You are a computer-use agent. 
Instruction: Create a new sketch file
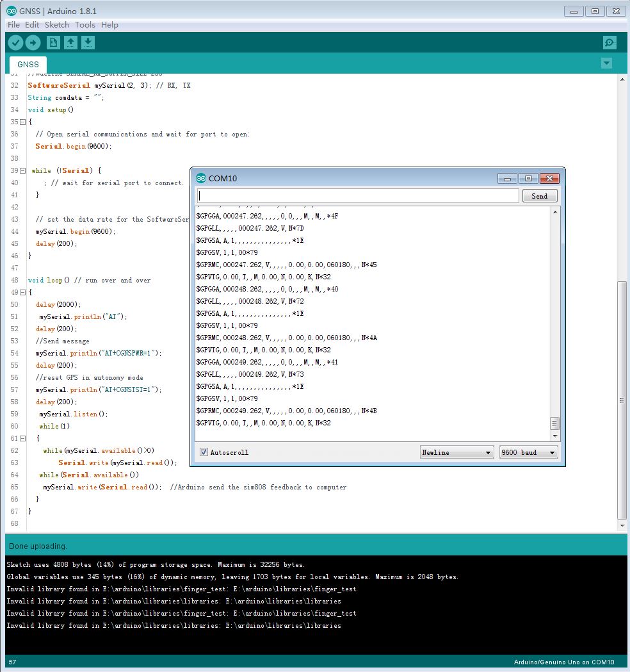pyautogui.click(x=53, y=42)
